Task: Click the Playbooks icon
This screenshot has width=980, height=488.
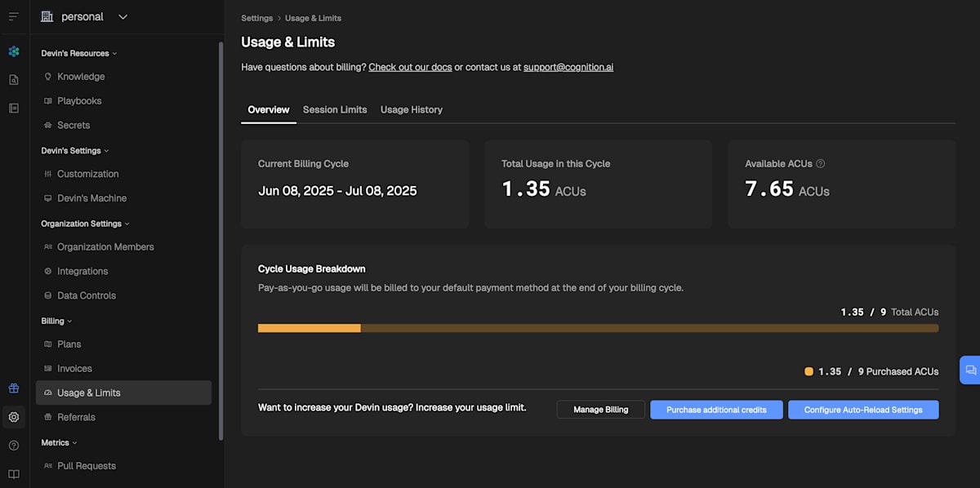Action: pos(48,101)
